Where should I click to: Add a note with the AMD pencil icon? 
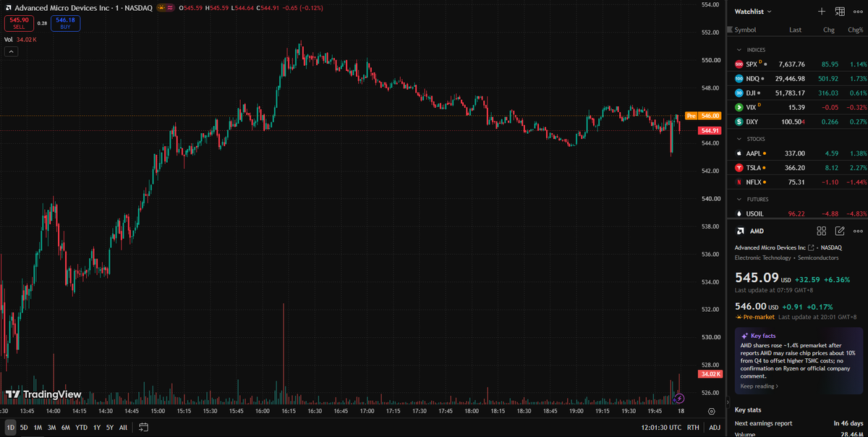pyautogui.click(x=840, y=231)
